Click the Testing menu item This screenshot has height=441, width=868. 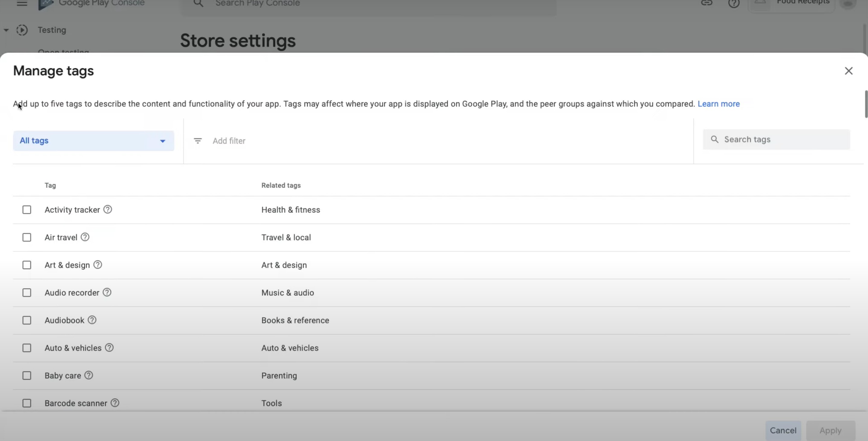coord(52,30)
